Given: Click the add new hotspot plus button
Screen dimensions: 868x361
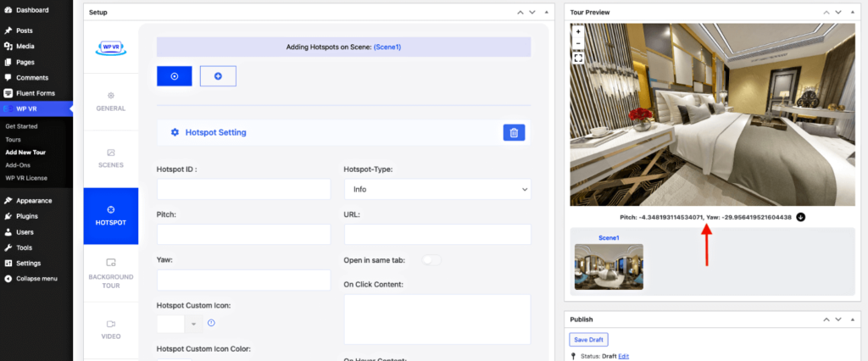Looking at the screenshot, I should tap(218, 76).
